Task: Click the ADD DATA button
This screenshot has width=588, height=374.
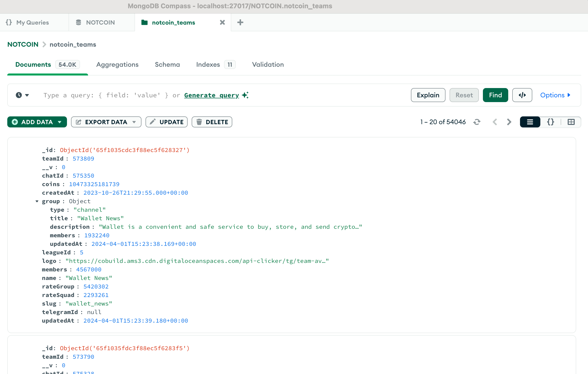Action: [x=37, y=122]
